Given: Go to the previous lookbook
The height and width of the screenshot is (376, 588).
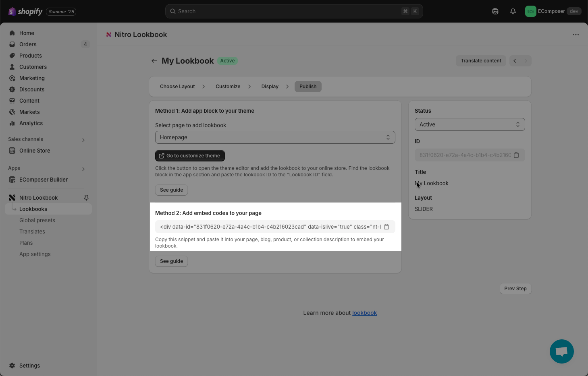Looking at the screenshot, I should [x=515, y=61].
